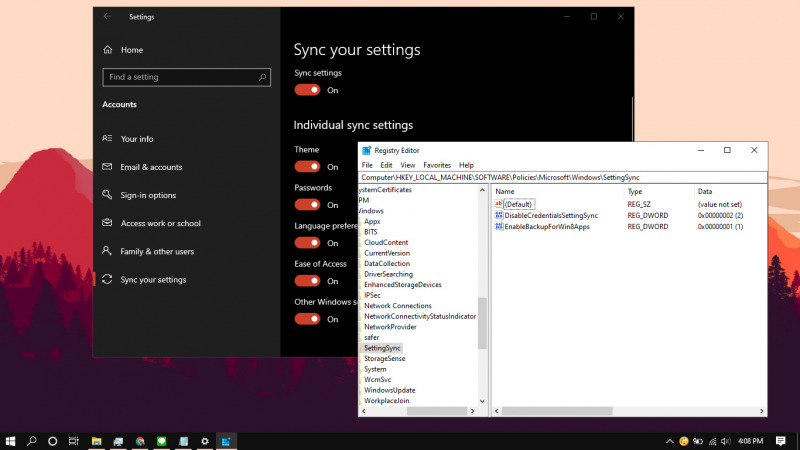This screenshot has height=450, width=800.
Task: Open Chrome from the taskbar
Action: pos(140,441)
